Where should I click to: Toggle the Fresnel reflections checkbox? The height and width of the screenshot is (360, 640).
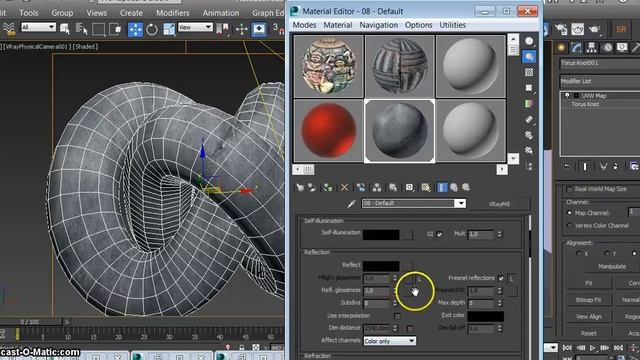point(501,278)
